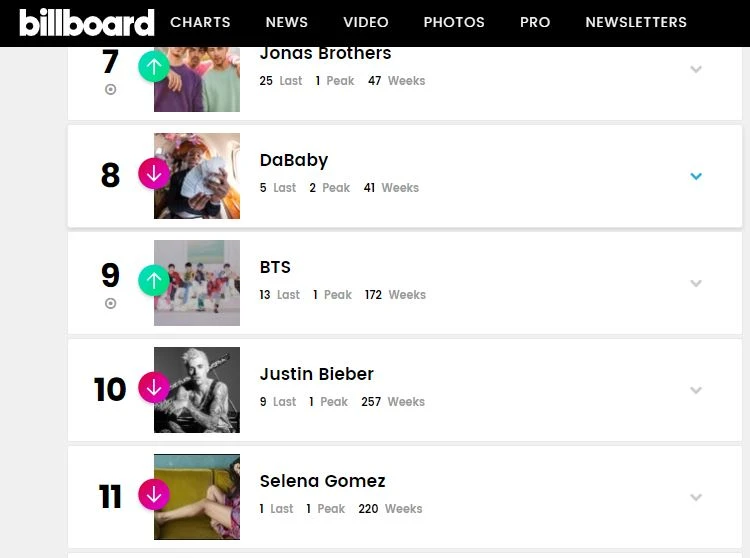Click the pink down arrow beside Justin Bieber
Image resolution: width=750 pixels, height=558 pixels.
click(153, 388)
